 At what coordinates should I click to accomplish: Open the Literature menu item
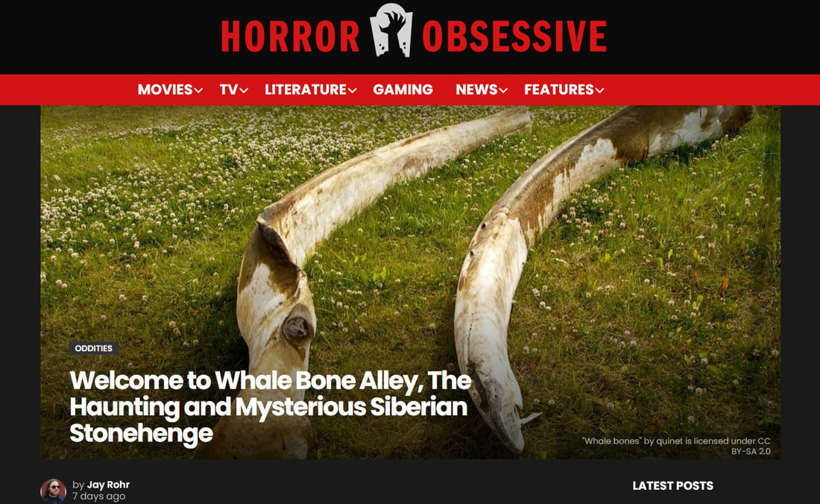(x=306, y=89)
